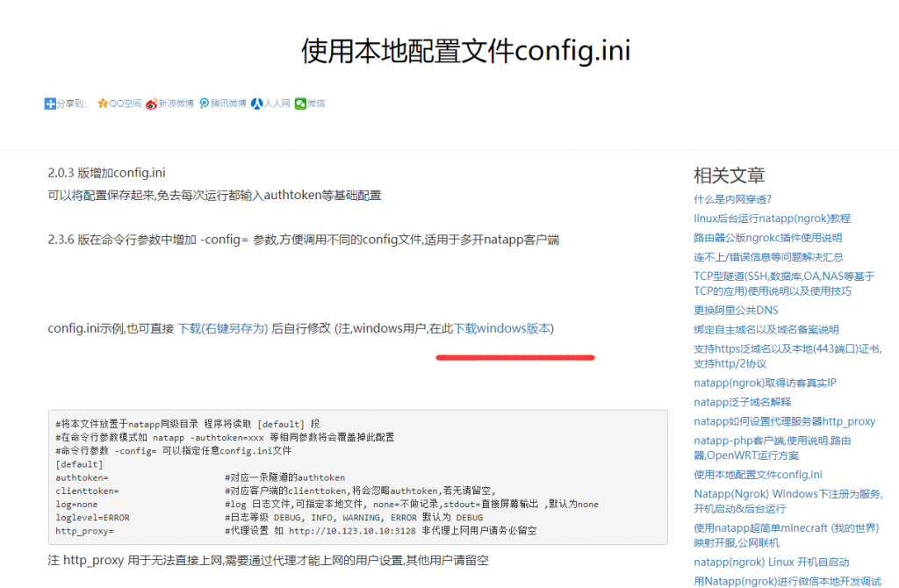Screen dimensions: 899x588
Task: Click the comment starting #日志等级 DEBUG
Action: pos(354,518)
